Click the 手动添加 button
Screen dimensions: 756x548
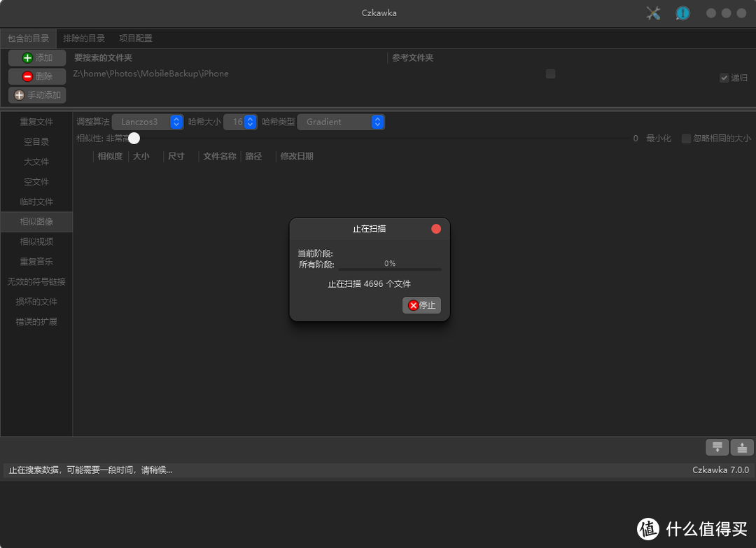(36, 94)
